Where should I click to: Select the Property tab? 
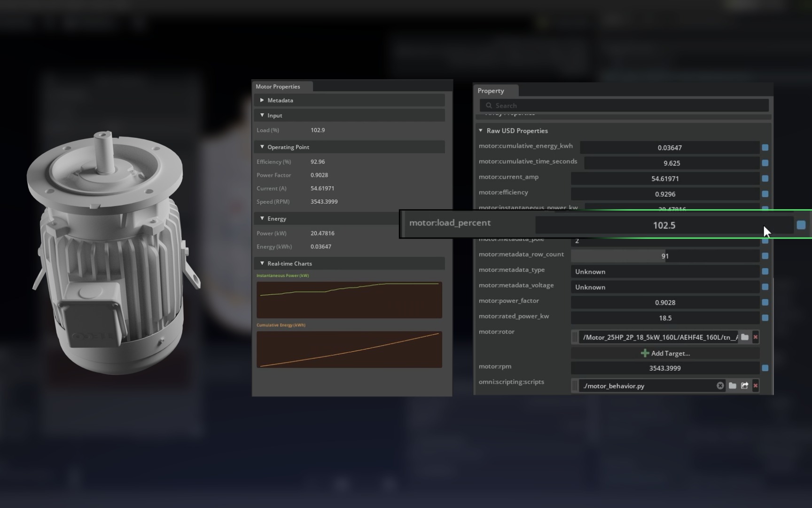491,91
